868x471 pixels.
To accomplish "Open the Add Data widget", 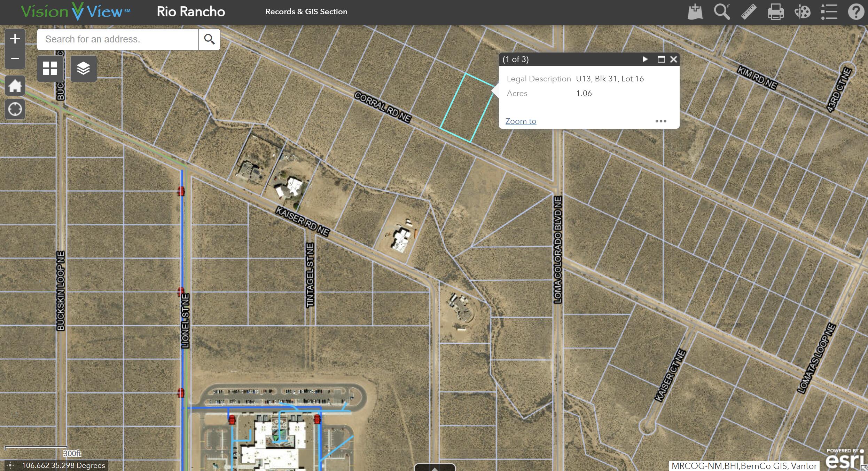I will 695,12.
